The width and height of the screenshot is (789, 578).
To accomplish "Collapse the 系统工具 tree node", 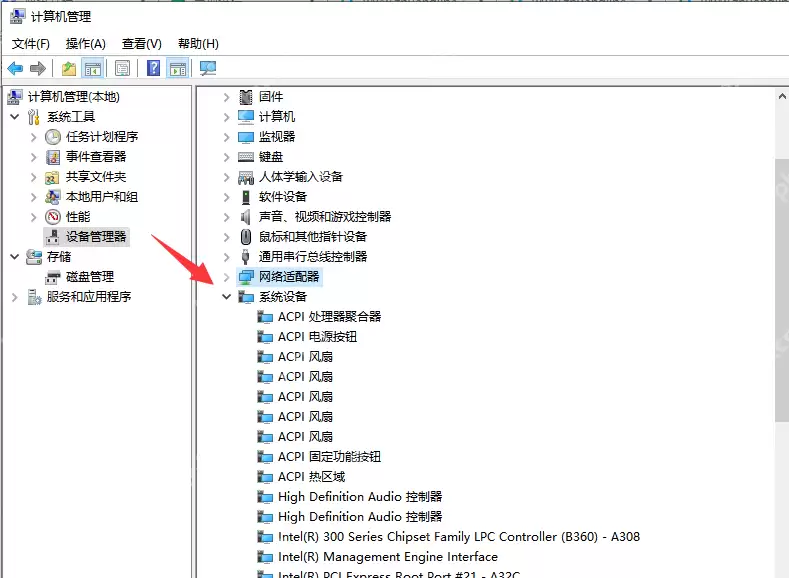I will (15, 117).
